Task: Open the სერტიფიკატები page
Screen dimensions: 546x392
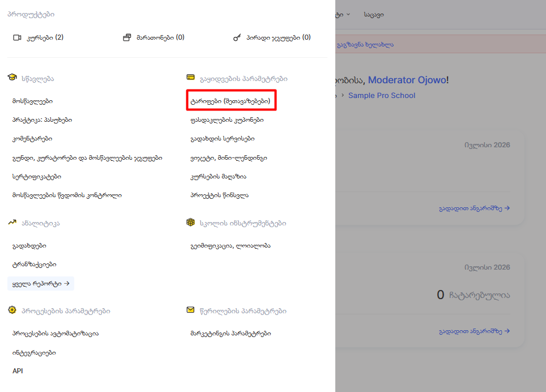Action: pyautogui.click(x=37, y=177)
